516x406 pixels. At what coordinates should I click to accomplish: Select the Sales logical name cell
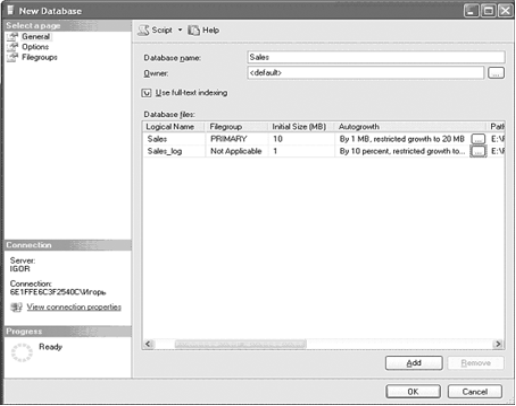[174, 139]
